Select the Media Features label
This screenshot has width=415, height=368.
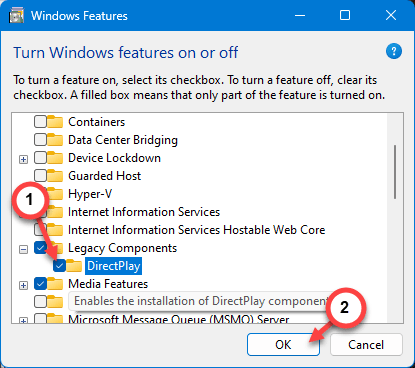pos(108,284)
